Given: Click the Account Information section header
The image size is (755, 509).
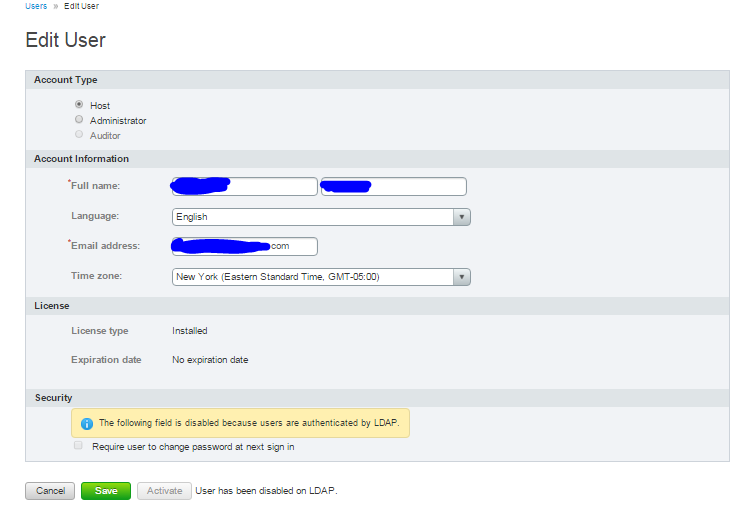Looking at the screenshot, I should [x=81, y=158].
